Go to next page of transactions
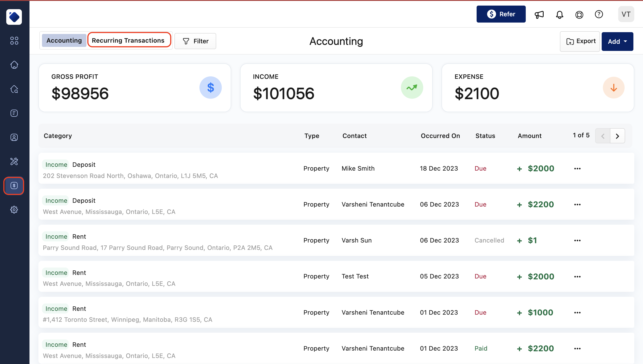643x364 pixels. (x=617, y=136)
